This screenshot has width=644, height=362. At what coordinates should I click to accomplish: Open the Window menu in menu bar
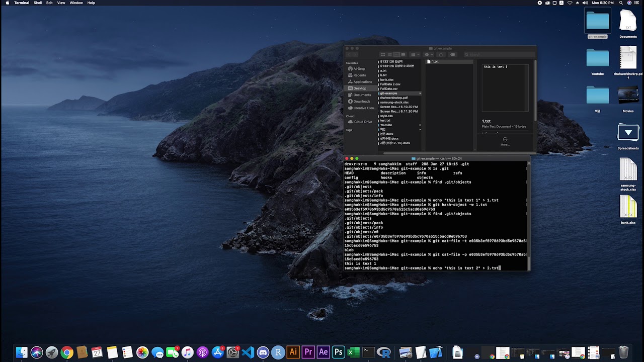tap(76, 3)
